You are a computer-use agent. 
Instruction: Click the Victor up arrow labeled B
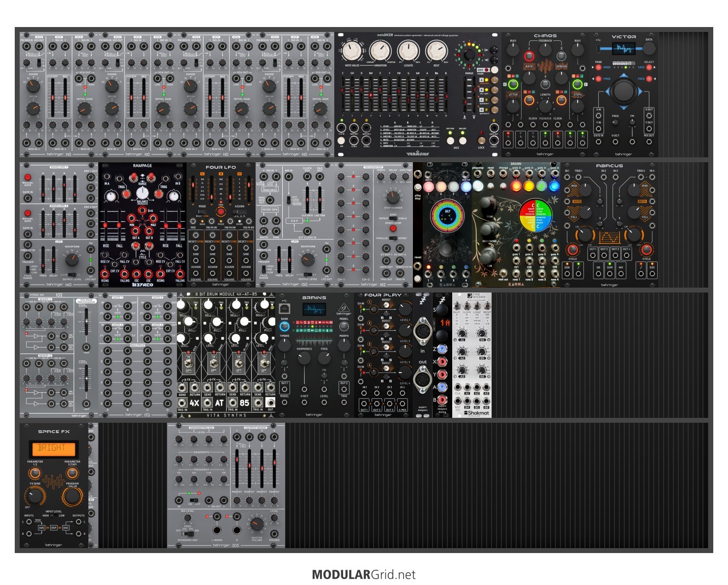(624, 75)
